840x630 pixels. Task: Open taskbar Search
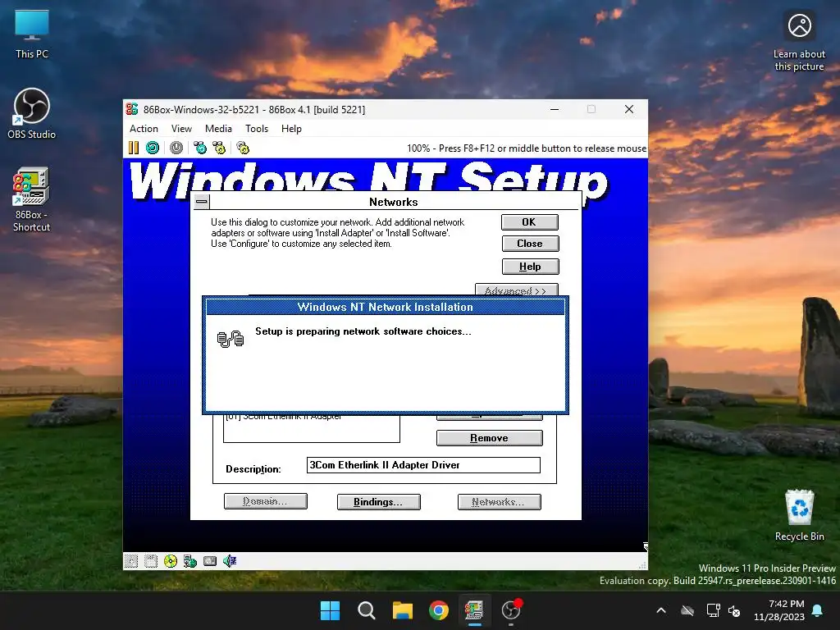(367, 610)
